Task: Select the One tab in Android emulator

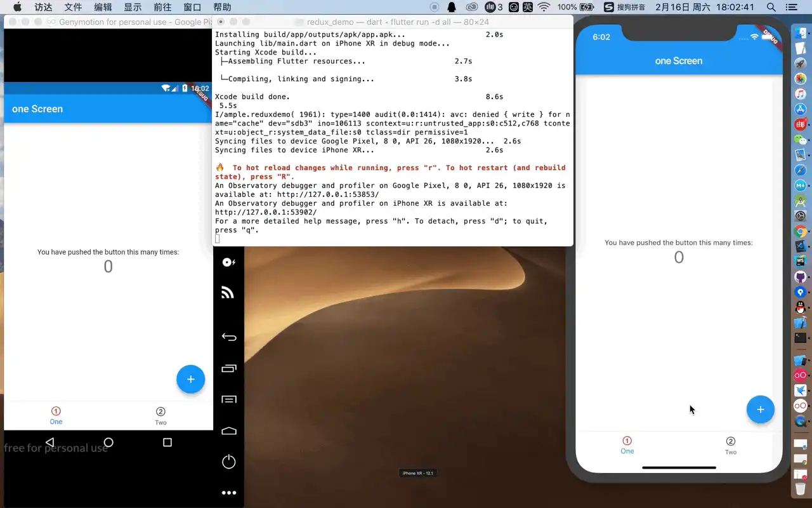Action: [56, 416]
